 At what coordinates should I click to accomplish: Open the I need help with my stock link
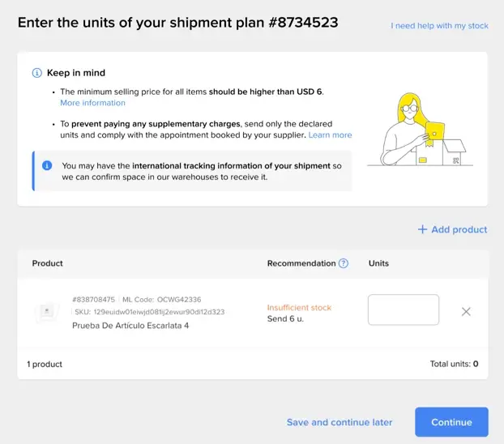click(x=439, y=26)
